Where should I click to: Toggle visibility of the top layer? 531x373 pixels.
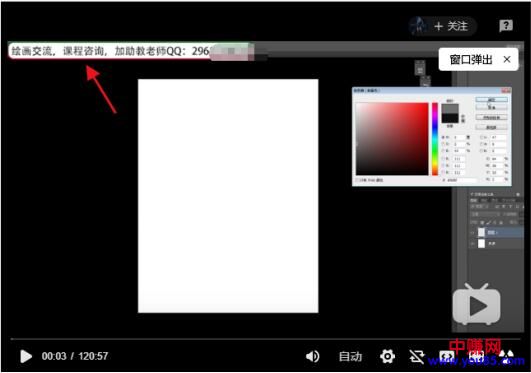(x=472, y=232)
